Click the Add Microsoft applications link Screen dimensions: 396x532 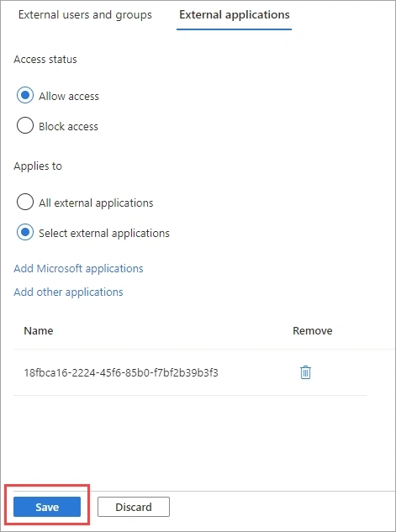78,268
